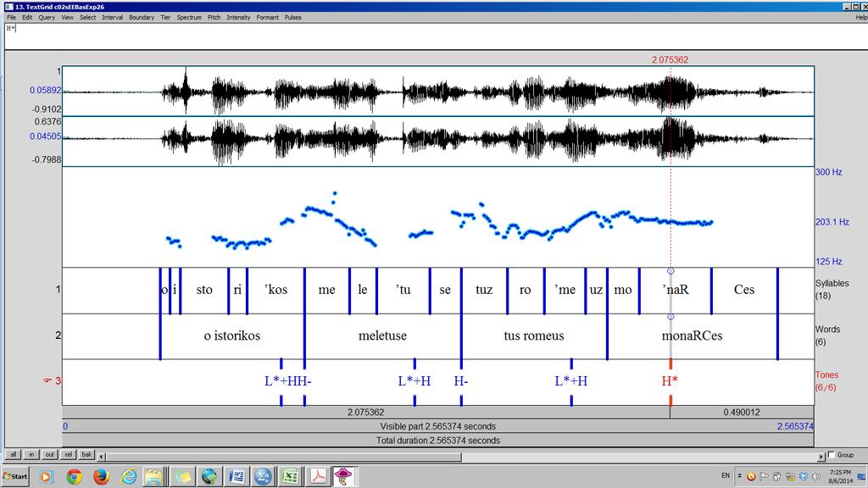Toggle the Group checkbox
The image size is (868, 488).
click(x=831, y=455)
